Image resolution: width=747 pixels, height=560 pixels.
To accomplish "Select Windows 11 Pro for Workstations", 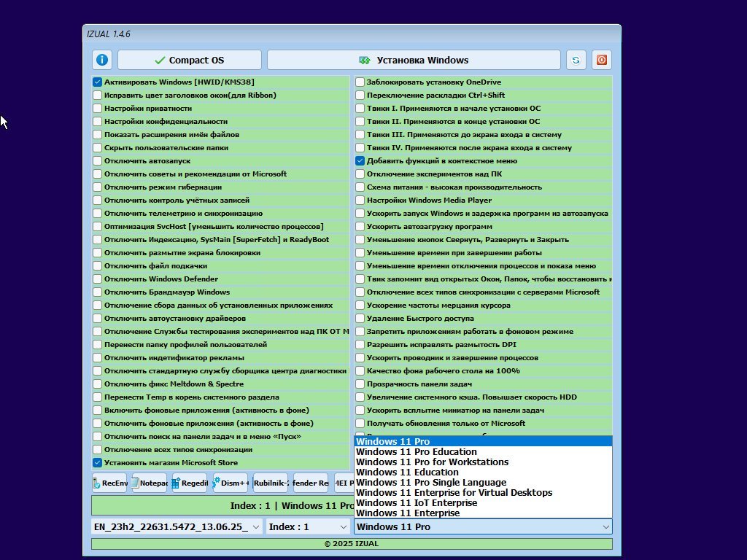I will coord(483,462).
